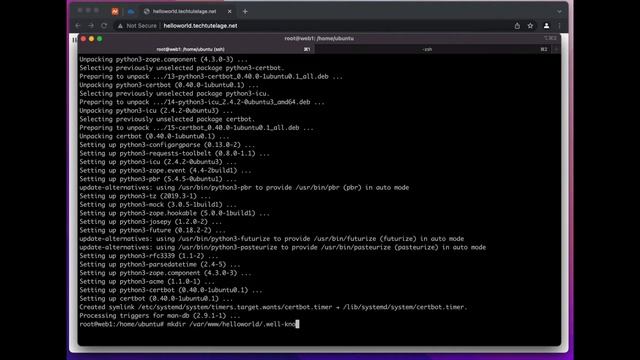
Task: Select the blue cloud pinned tab
Action: (131, 11)
